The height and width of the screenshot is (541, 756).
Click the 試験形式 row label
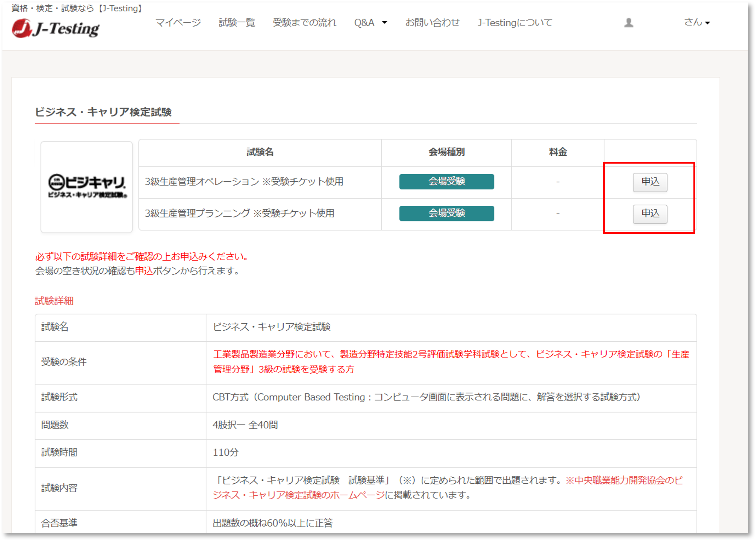tap(59, 397)
